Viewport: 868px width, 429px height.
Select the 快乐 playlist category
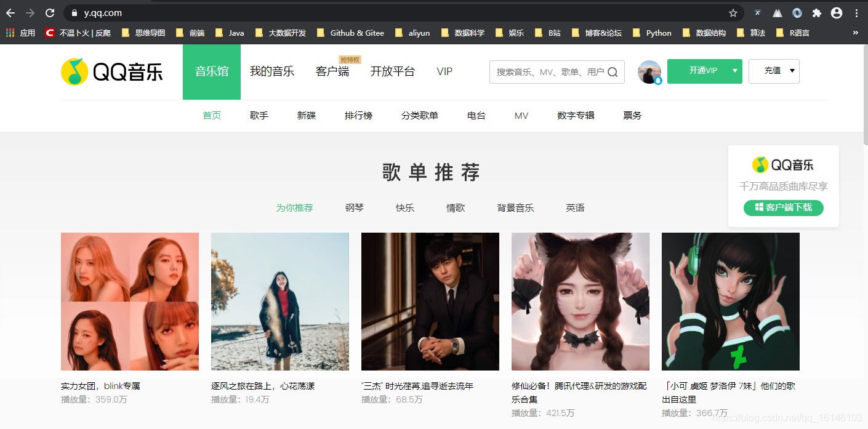click(405, 208)
